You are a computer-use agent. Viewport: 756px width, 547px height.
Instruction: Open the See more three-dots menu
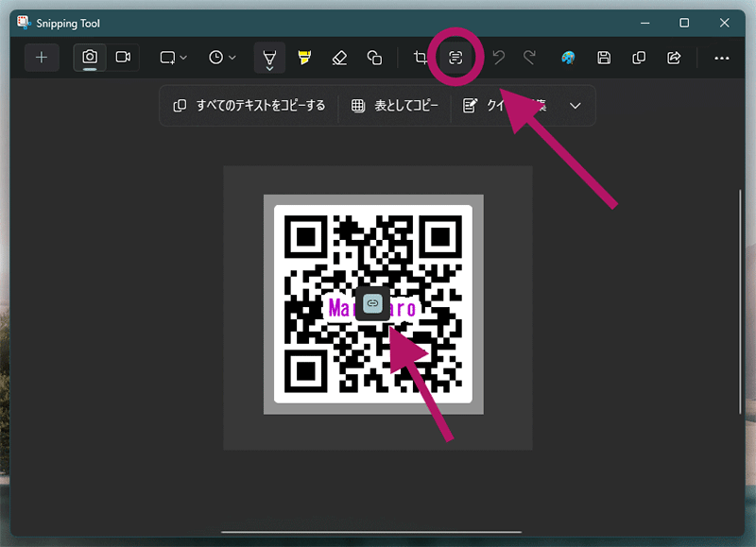tap(722, 59)
